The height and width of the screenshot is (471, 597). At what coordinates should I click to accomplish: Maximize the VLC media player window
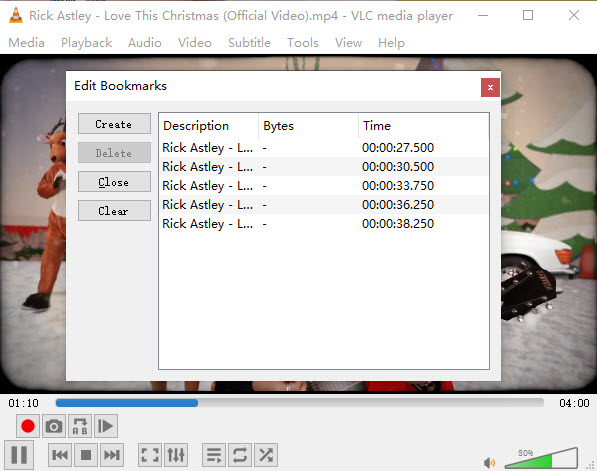(x=528, y=16)
